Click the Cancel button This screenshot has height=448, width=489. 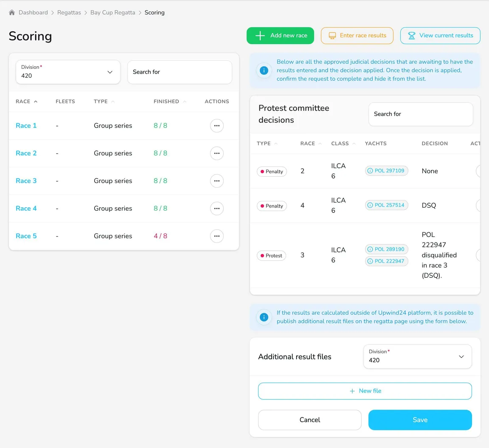[x=310, y=420]
